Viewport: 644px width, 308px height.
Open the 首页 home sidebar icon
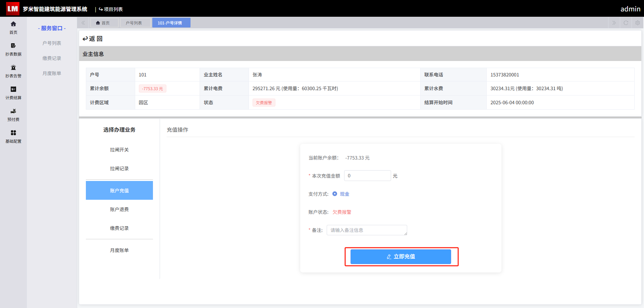point(13,27)
